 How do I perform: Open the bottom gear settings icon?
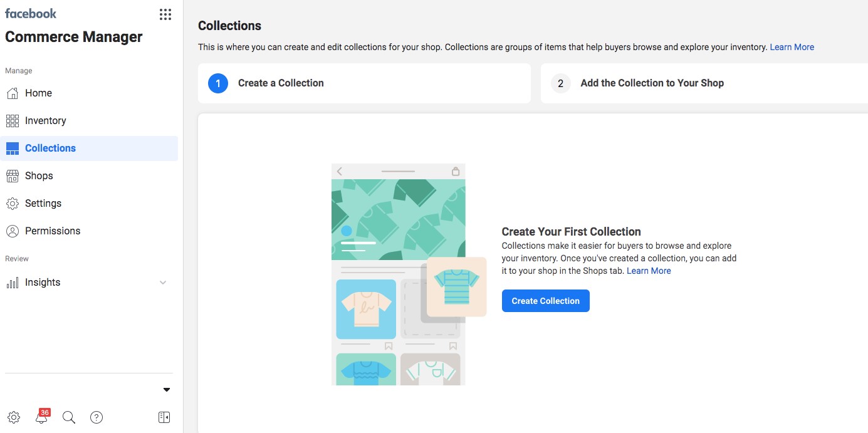[14, 417]
